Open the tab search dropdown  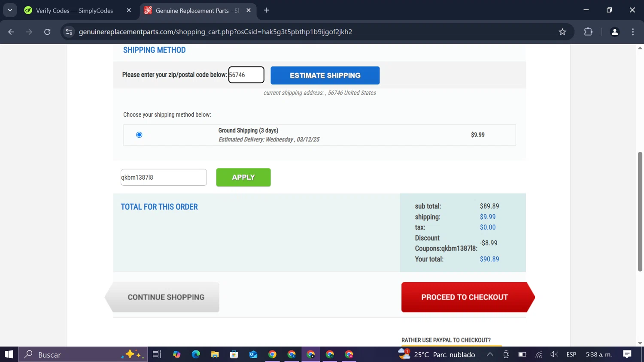coord(10,10)
